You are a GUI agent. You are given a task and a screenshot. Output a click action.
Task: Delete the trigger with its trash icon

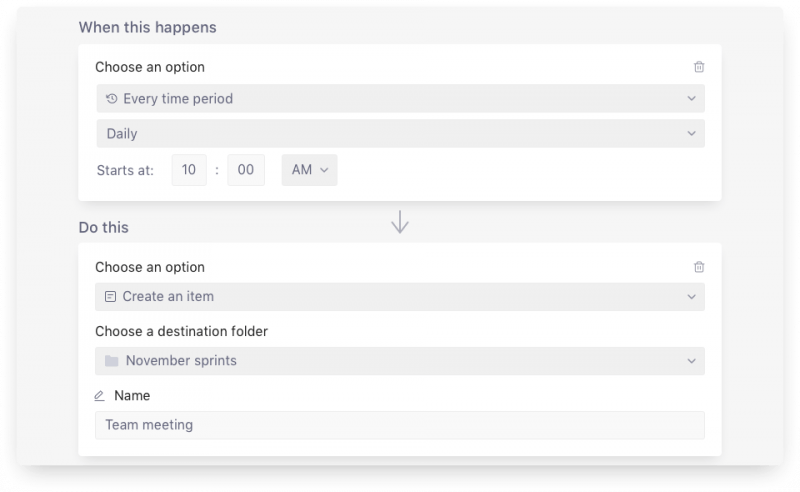click(699, 67)
